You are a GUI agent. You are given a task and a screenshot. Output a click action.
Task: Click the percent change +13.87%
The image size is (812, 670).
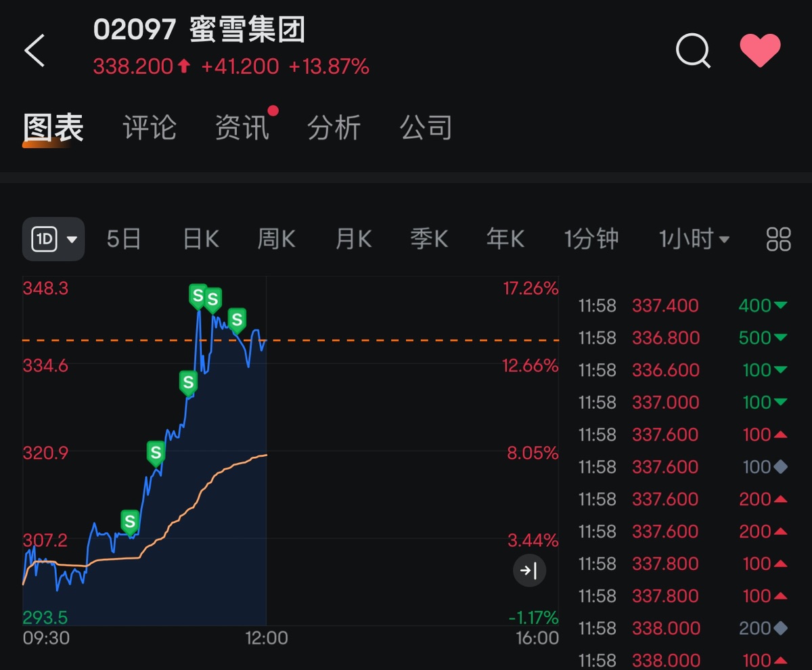click(x=329, y=66)
